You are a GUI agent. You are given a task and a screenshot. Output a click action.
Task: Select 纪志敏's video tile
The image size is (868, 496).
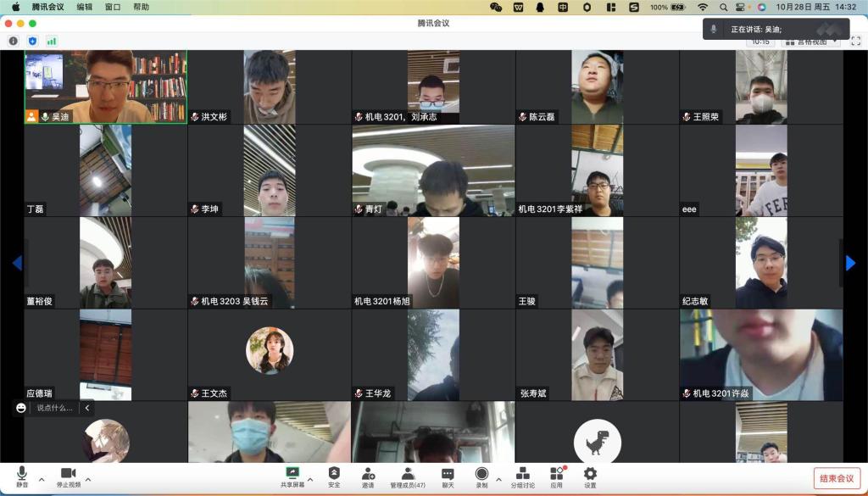click(x=761, y=263)
